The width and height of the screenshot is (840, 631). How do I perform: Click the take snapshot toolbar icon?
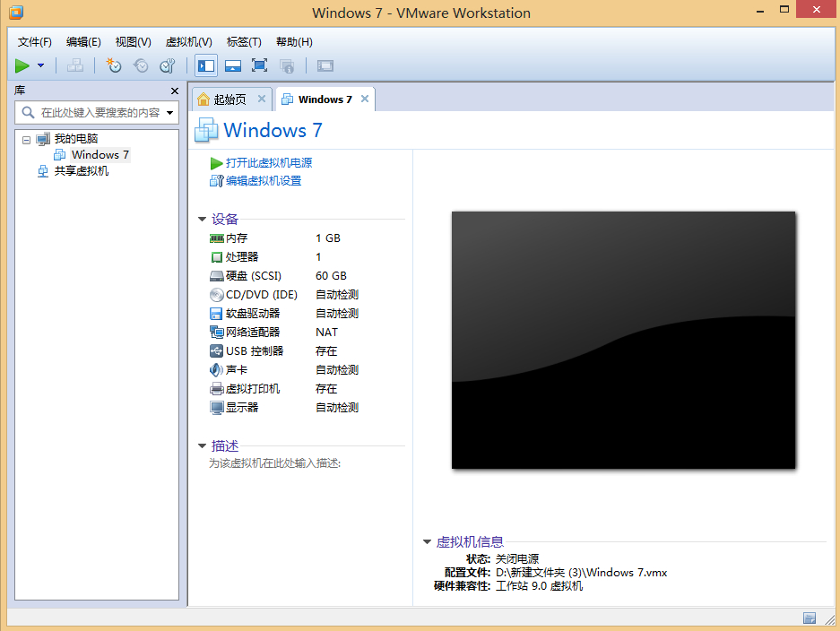tap(114, 65)
